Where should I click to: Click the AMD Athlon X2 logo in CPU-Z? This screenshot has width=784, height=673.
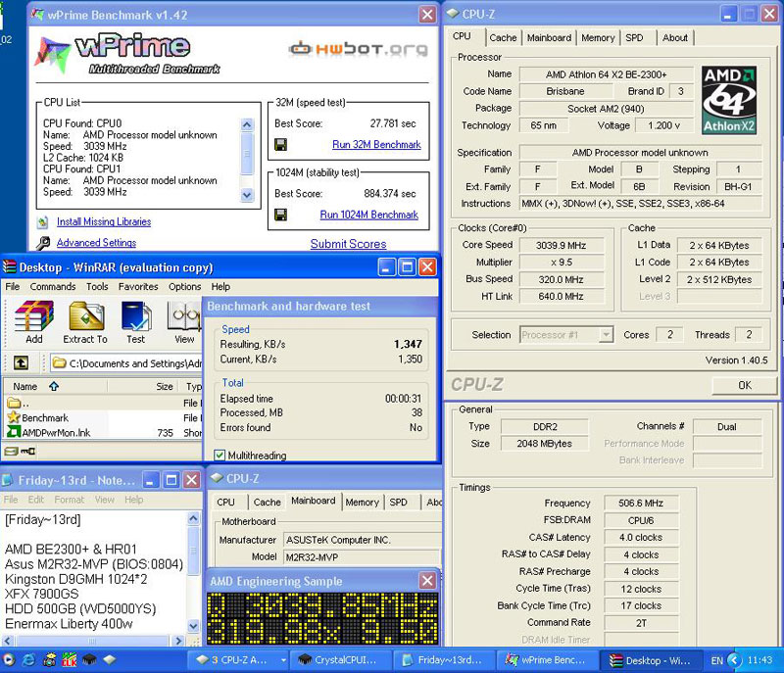[728, 101]
